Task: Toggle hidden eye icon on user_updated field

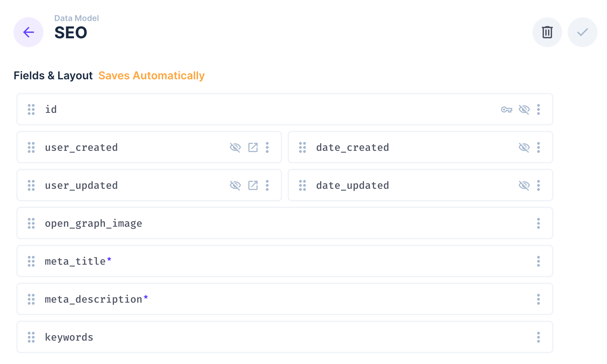Action: [x=235, y=185]
